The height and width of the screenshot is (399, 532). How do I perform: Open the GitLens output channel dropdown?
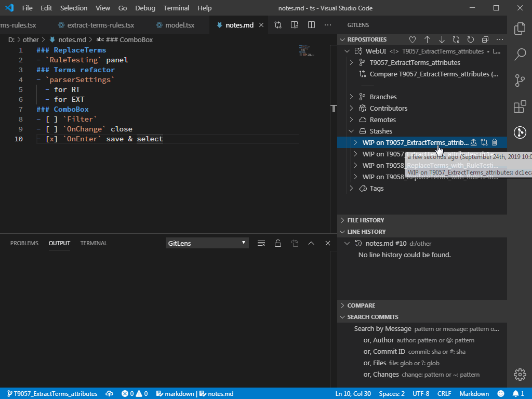(x=207, y=243)
